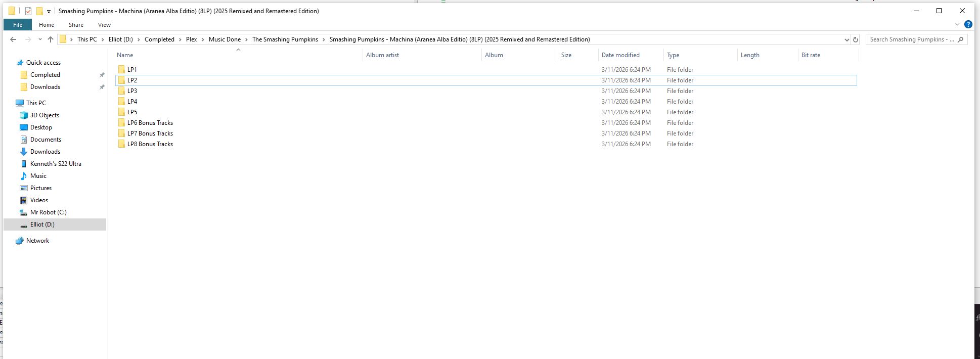980x359 pixels.
Task: Expand the chevron after Plex in the breadcrumb
Action: [x=203, y=39]
